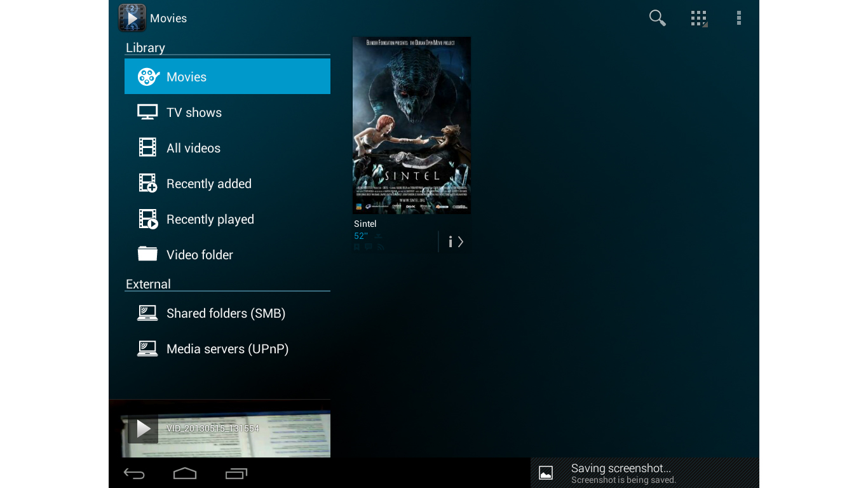Click the Movies title in action bar

pos(168,18)
